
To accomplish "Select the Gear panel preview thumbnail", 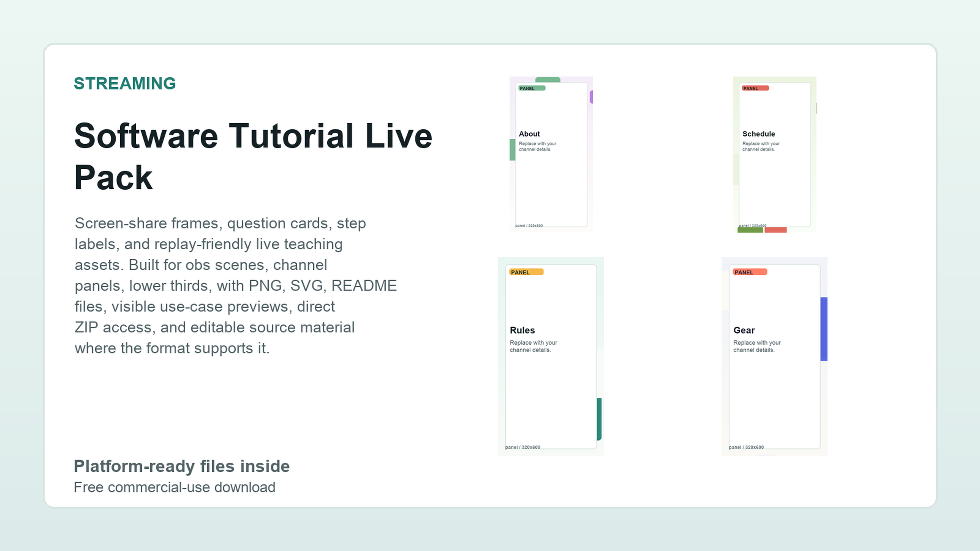I will [774, 356].
